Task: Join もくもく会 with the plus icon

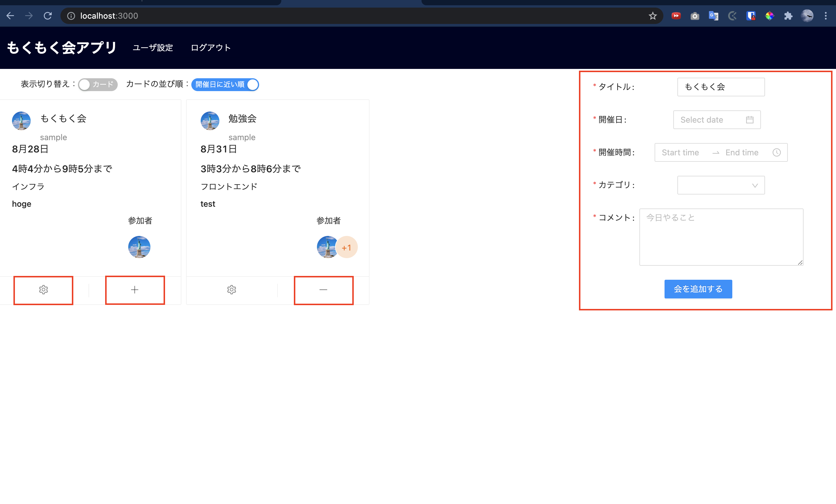Action: pyautogui.click(x=135, y=290)
